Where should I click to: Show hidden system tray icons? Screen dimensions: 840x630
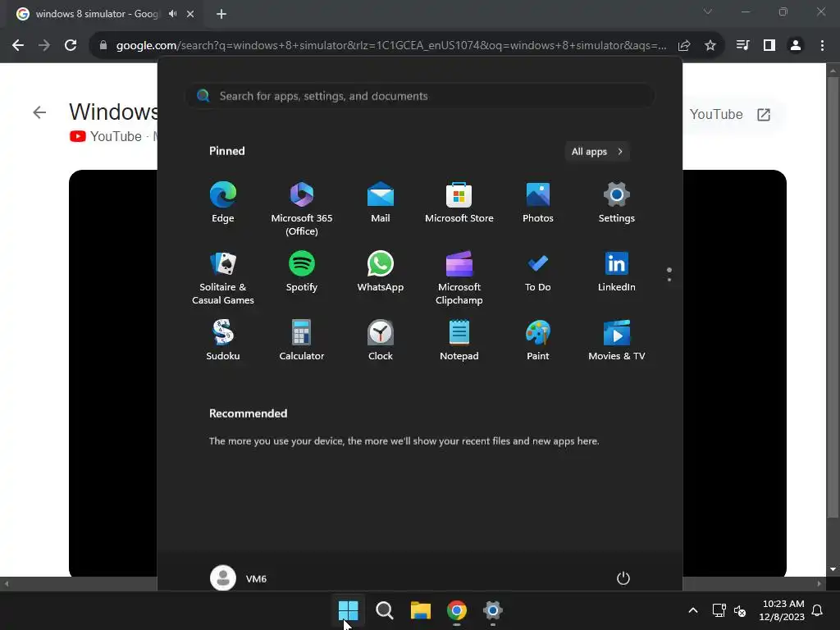[692, 610]
